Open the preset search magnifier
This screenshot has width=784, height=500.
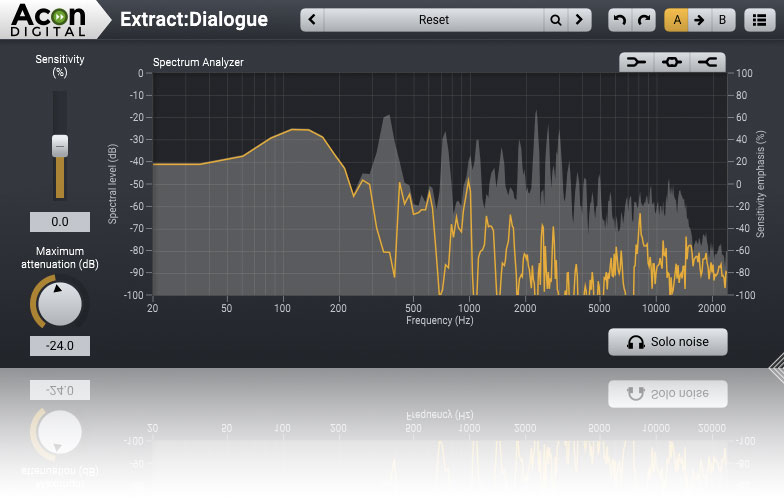555,20
